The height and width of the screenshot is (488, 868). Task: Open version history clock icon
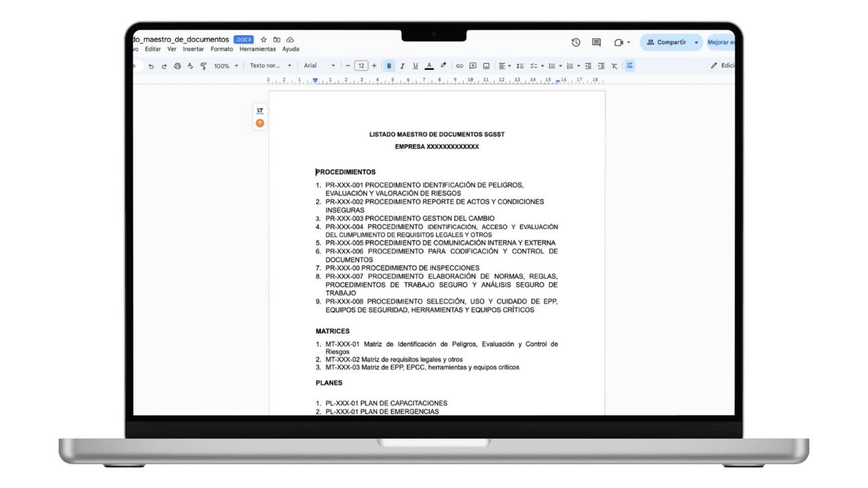coord(576,42)
